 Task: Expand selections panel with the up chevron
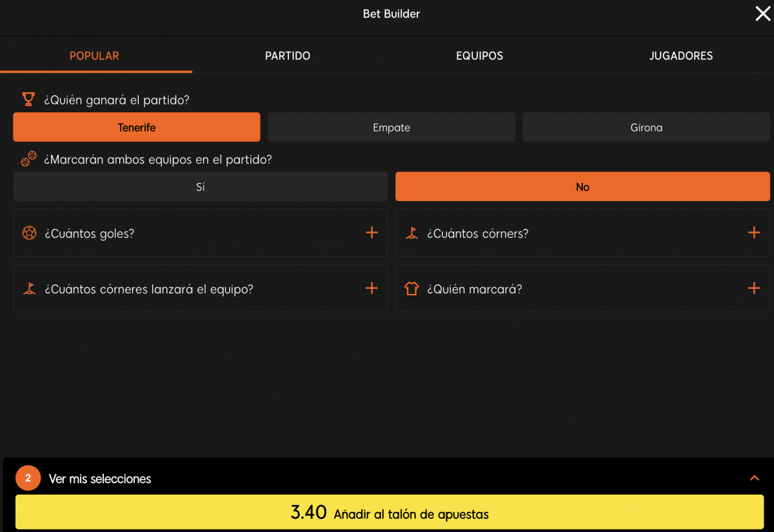[x=755, y=478]
